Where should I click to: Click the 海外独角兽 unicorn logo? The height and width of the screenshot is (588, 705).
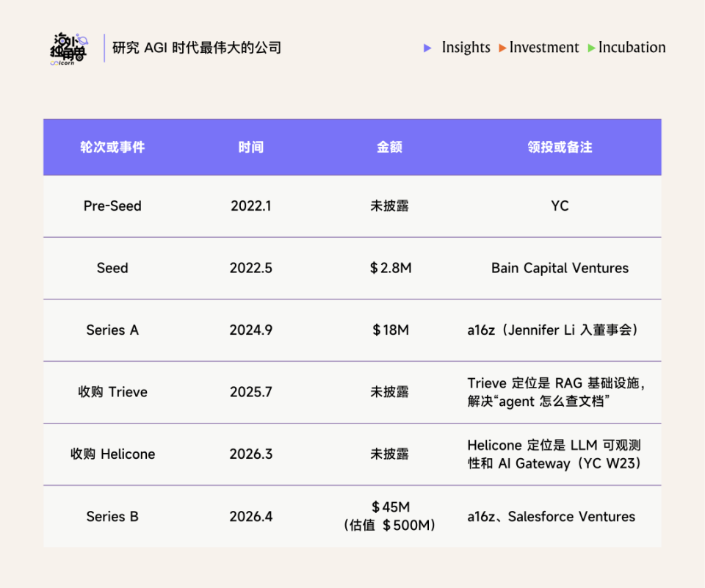(69, 48)
